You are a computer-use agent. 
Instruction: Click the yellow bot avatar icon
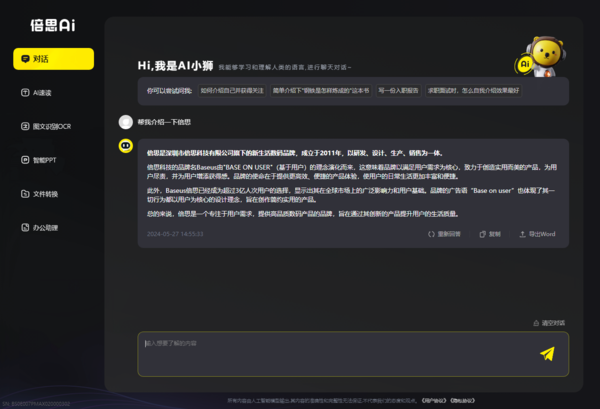coord(126,146)
